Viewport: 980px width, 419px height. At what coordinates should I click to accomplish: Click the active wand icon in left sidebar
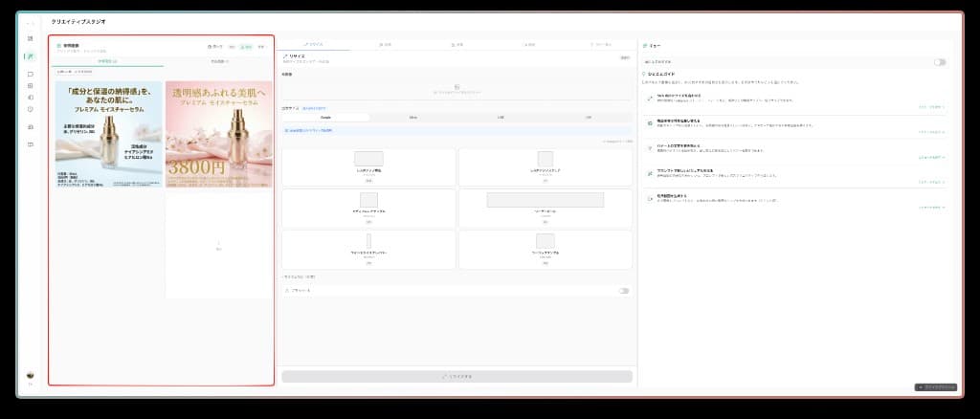(x=31, y=56)
